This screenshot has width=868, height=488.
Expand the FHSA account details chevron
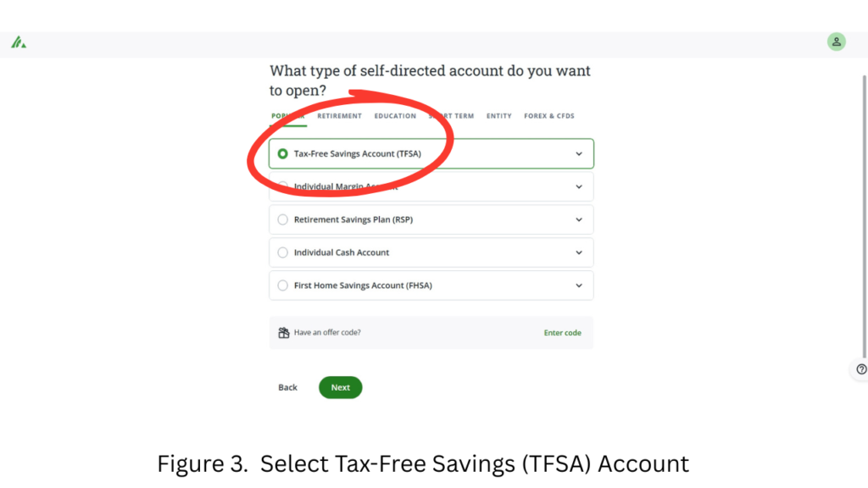click(578, 286)
